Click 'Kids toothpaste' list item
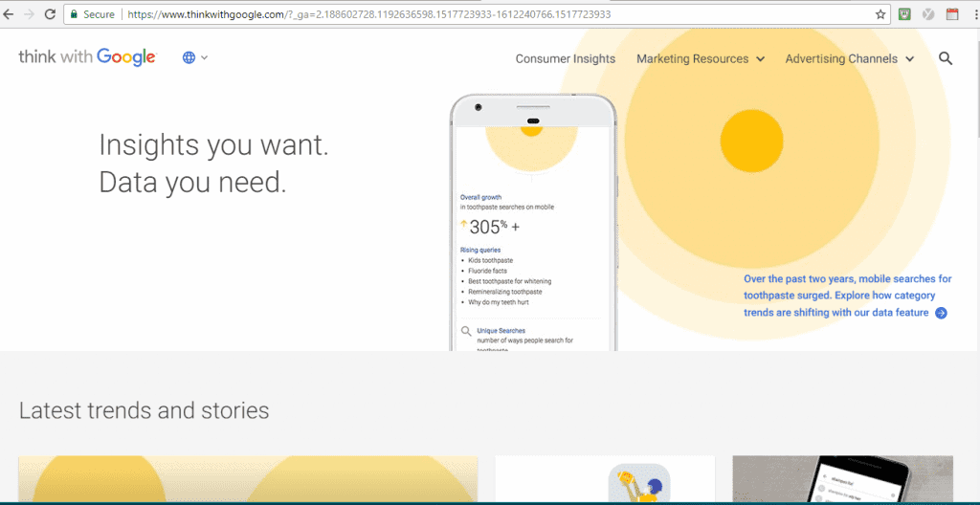The image size is (980, 505). coord(491,260)
